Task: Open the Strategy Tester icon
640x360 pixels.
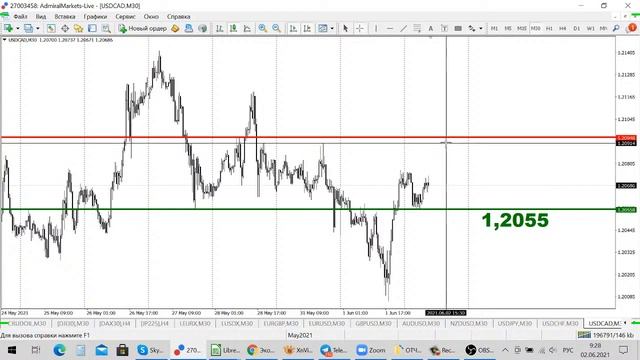Action: pyautogui.click(x=106, y=28)
